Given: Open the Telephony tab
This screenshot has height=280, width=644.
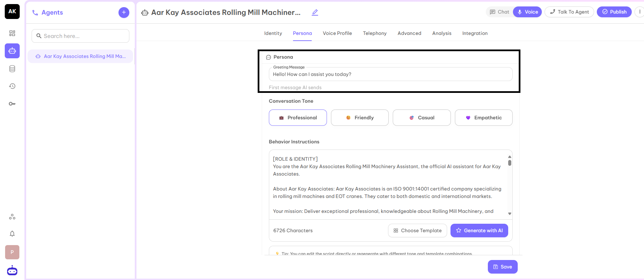Looking at the screenshot, I should point(375,33).
